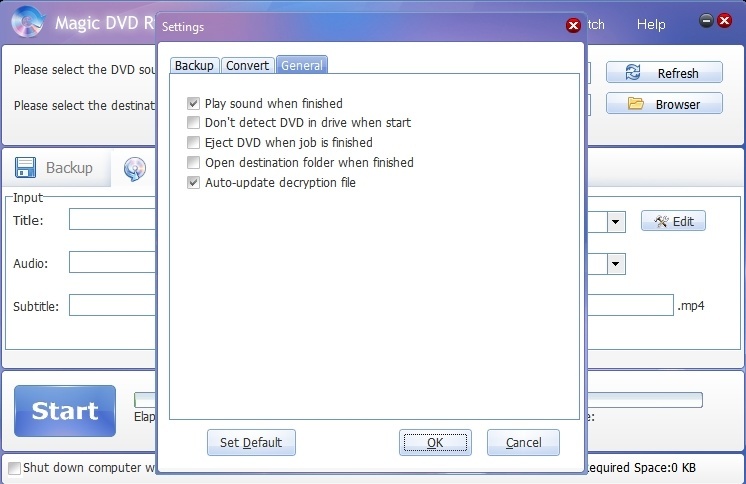Enable Don't detect DVD in drive when start
746x484 pixels.
click(193, 122)
